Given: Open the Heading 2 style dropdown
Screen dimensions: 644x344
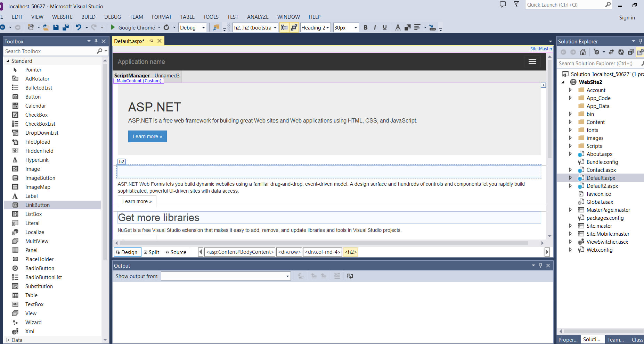Looking at the screenshot, I should click(327, 27).
